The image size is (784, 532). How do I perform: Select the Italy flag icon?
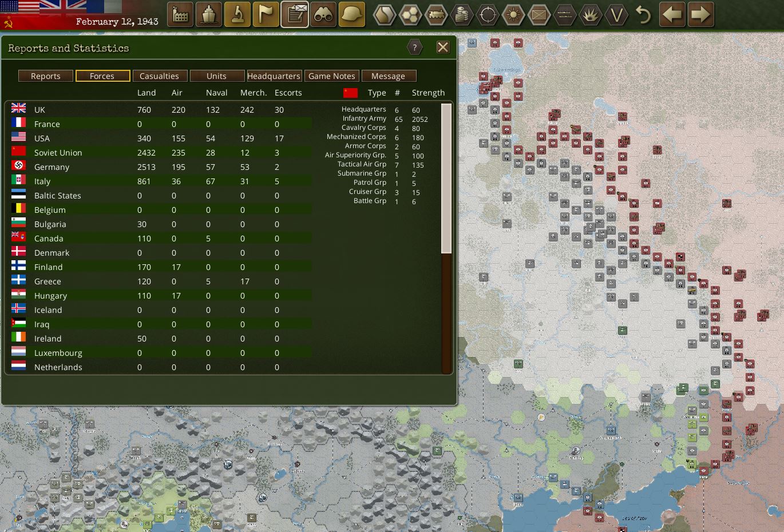pyautogui.click(x=19, y=180)
